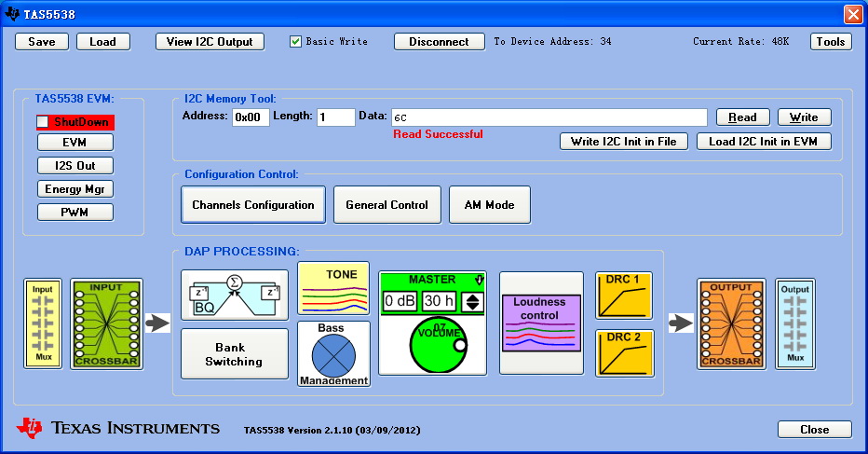This screenshot has width=868, height=454.
Task: Click the green Master volume knob
Action: pyautogui.click(x=439, y=345)
